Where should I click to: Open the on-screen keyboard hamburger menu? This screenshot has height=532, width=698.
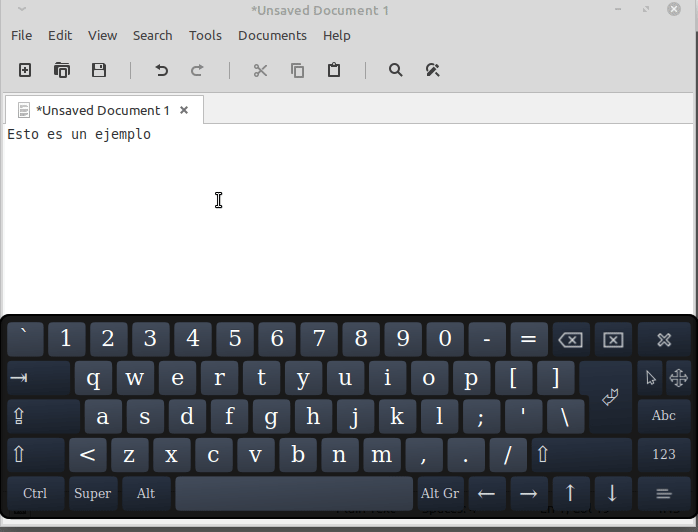[664, 493]
